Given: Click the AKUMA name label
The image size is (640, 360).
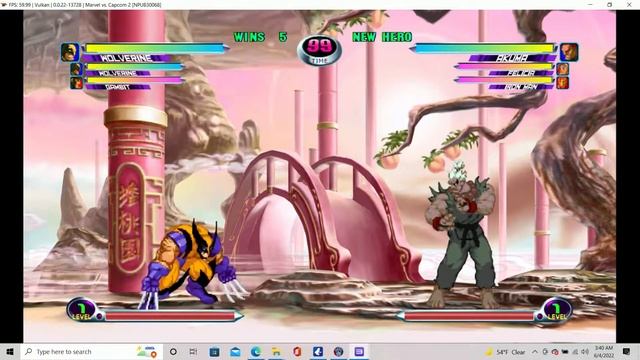Looking at the screenshot, I should pyautogui.click(x=512, y=58).
